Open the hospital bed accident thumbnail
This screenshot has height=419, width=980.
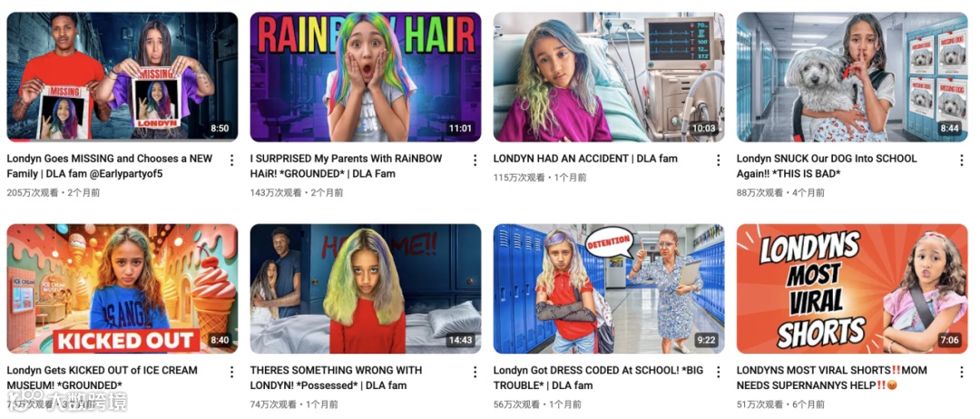[x=609, y=77]
